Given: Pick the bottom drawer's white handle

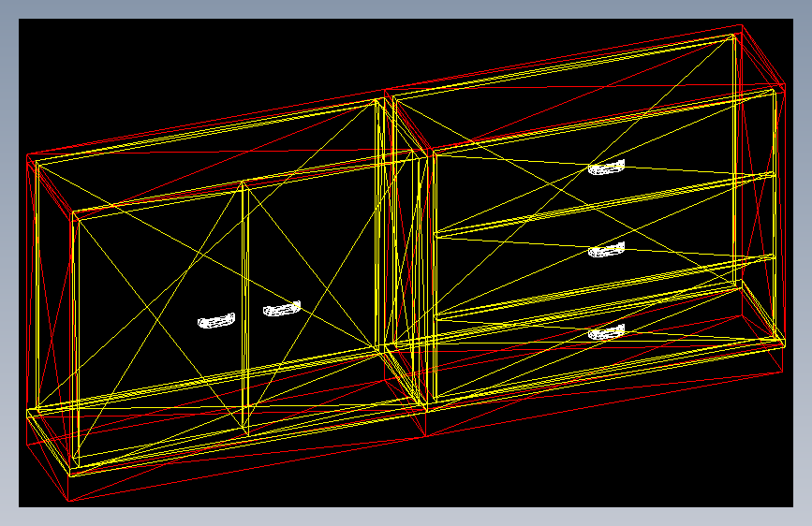Looking at the screenshot, I should coord(606,332).
